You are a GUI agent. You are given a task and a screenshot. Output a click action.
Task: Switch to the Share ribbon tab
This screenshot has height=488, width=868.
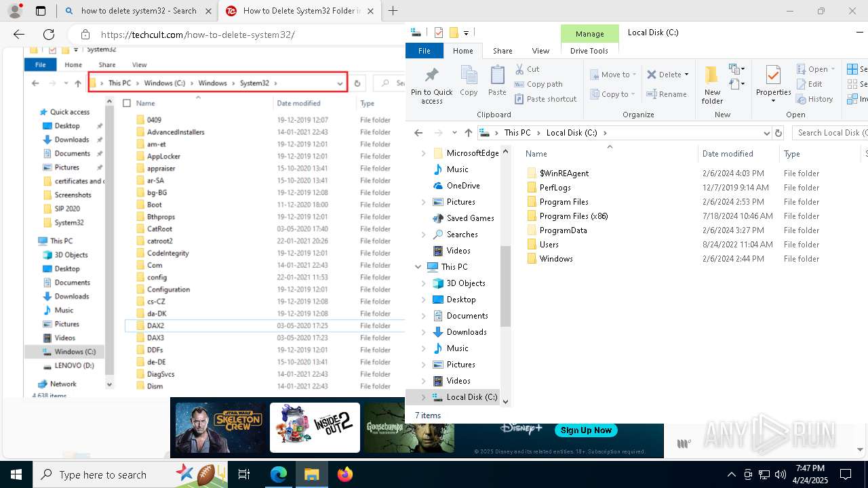click(502, 51)
